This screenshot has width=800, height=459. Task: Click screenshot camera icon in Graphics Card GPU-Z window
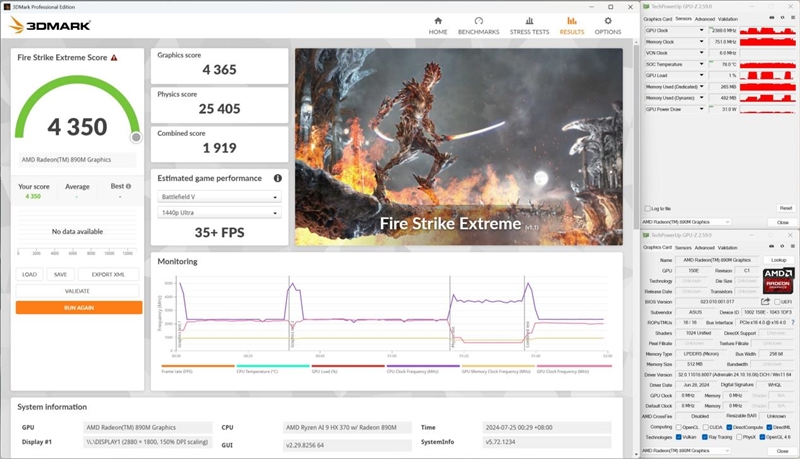coord(771,247)
